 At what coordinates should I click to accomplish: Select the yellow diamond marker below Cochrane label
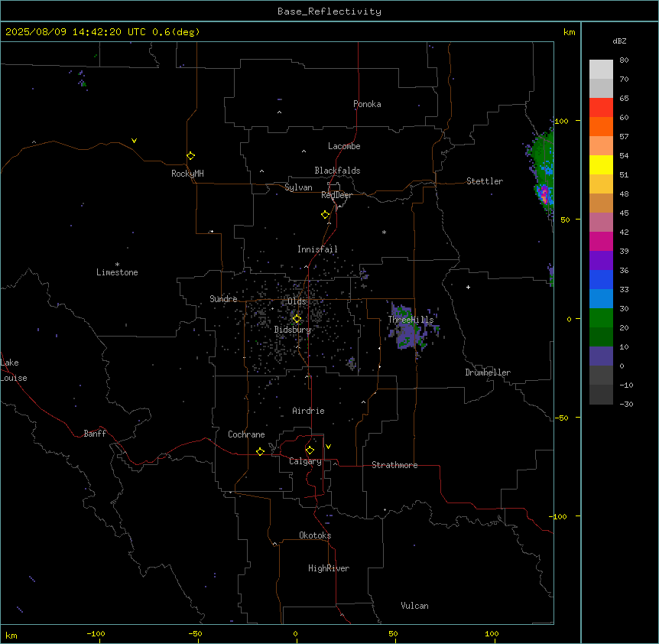pyautogui.click(x=260, y=451)
